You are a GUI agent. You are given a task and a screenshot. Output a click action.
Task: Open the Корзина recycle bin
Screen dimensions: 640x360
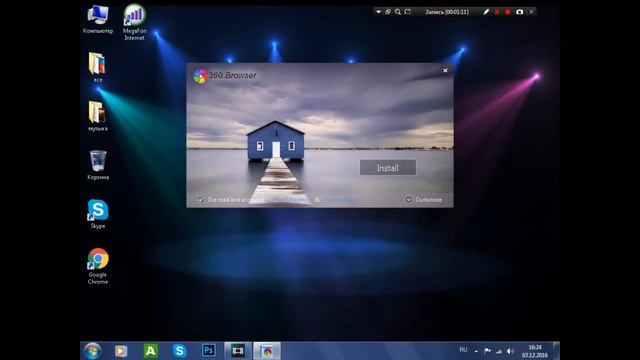pos(98,165)
